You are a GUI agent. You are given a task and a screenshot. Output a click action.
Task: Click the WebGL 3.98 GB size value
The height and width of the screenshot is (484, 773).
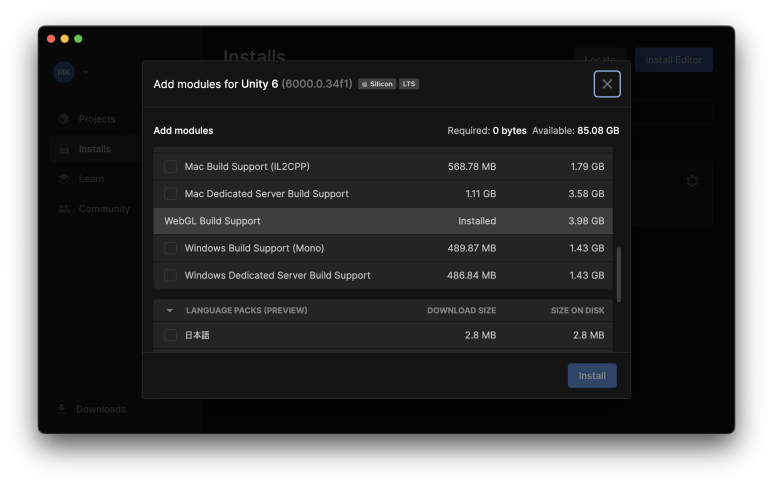pyautogui.click(x=586, y=221)
